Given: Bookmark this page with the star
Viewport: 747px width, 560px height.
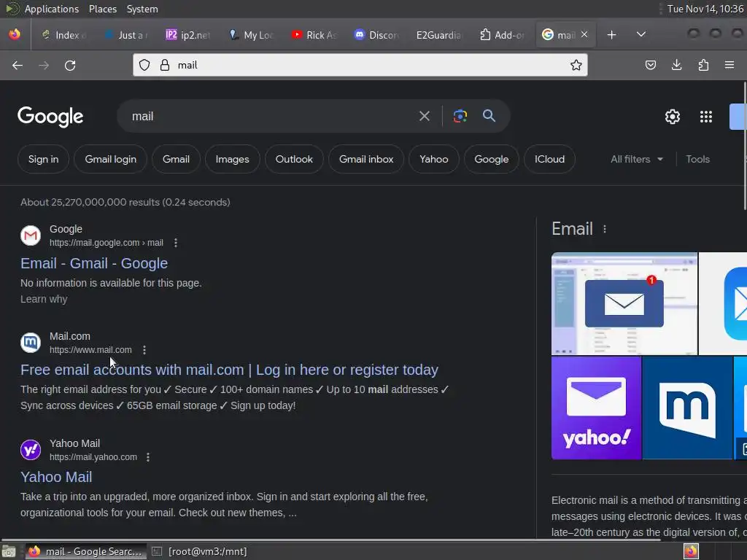Looking at the screenshot, I should [576, 65].
